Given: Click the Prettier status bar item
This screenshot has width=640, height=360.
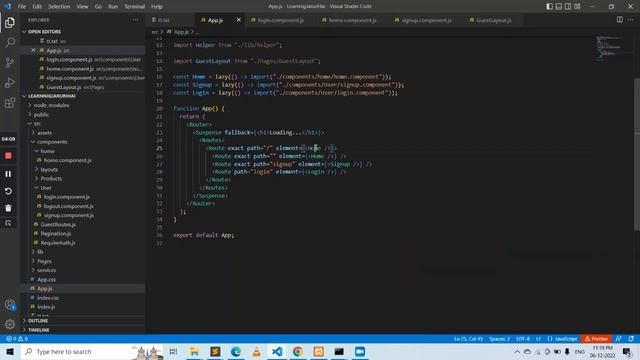Looking at the screenshot, I should coord(596,339).
